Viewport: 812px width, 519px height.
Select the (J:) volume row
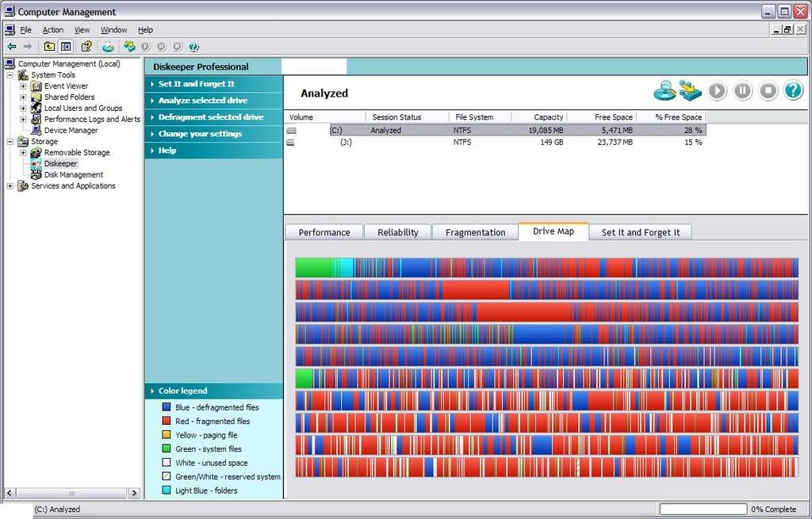496,143
